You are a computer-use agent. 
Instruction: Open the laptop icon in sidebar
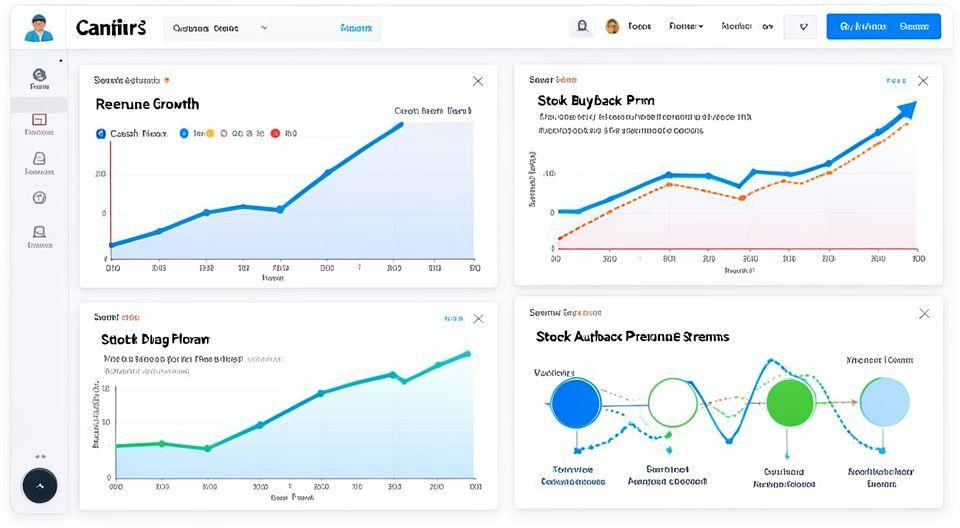(x=39, y=231)
